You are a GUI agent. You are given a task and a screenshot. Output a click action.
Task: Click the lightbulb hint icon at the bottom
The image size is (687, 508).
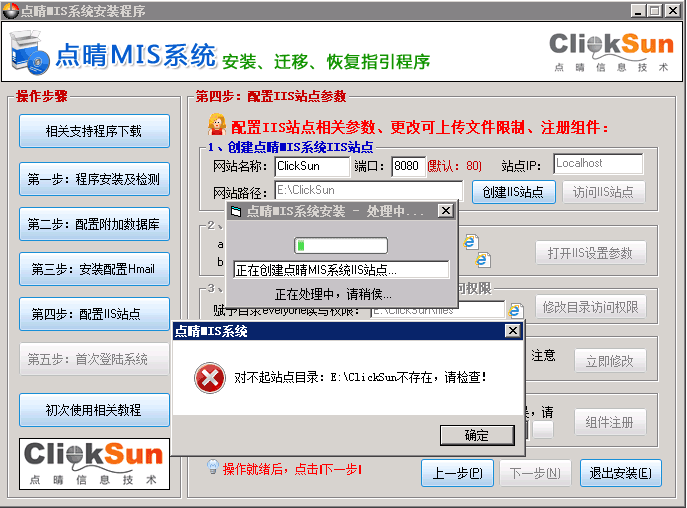point(212,467)
